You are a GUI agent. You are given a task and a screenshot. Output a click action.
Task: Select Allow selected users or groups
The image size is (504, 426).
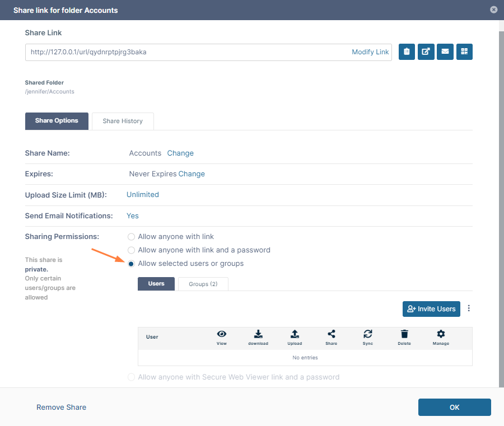132,264
